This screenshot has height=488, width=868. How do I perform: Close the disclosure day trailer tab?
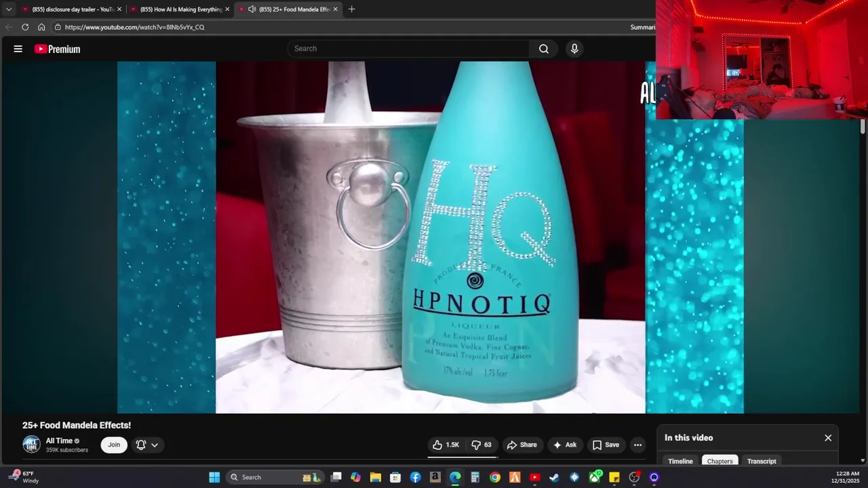pos(119,9)
